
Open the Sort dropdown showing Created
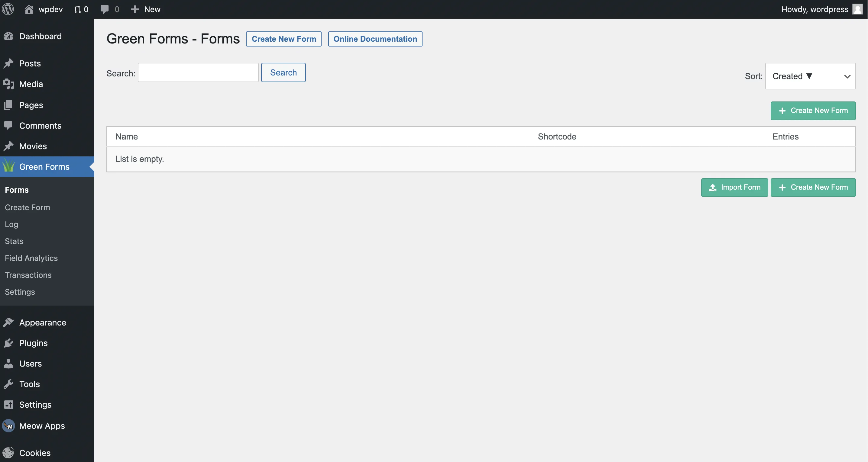tap(810, 76)
